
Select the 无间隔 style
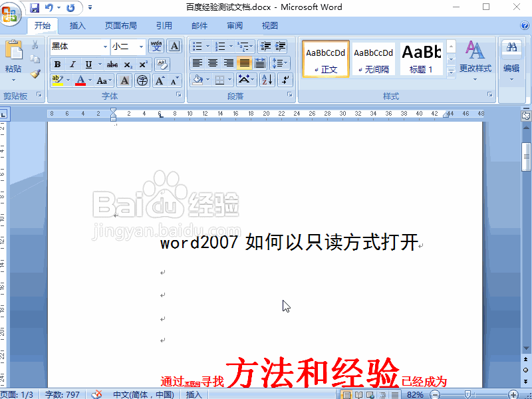pos(373,59)
